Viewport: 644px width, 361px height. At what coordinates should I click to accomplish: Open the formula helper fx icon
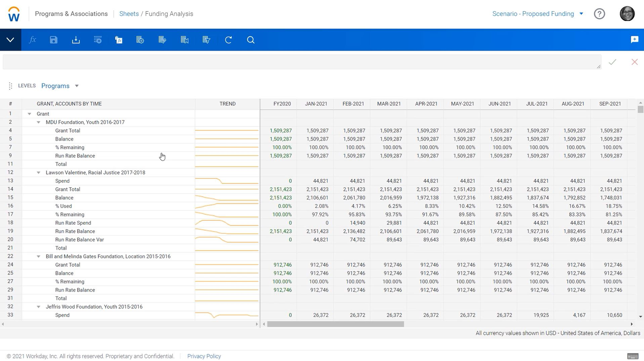click(x=32, y=39)
